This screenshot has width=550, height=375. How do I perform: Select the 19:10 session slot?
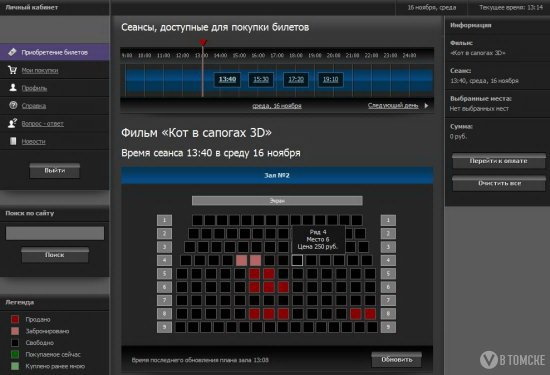330,80
